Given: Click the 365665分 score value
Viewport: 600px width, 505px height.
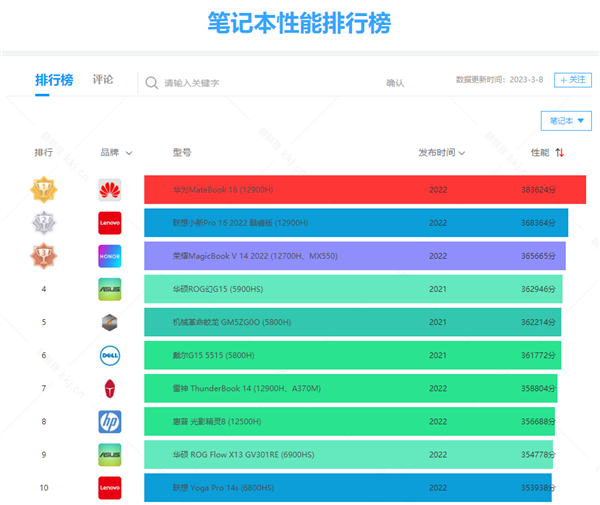Looking at the screenshot, I should tap(538, 256).
